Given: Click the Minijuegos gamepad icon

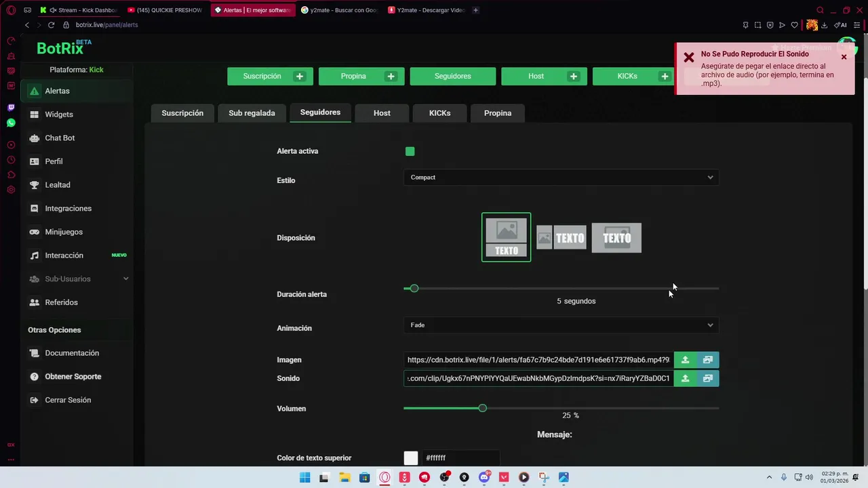Looking at the screenshot, I should (x=34, y=232).
